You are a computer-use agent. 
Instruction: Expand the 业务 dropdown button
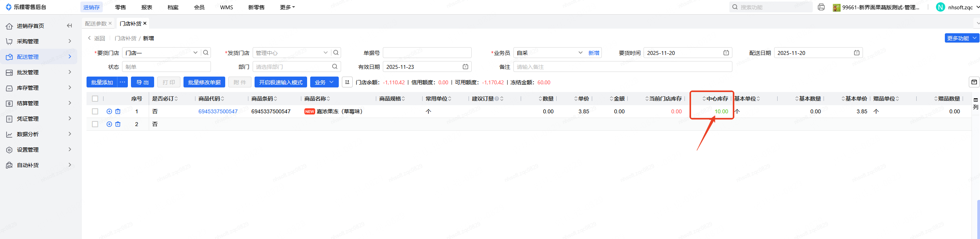(x=324, y=82)
